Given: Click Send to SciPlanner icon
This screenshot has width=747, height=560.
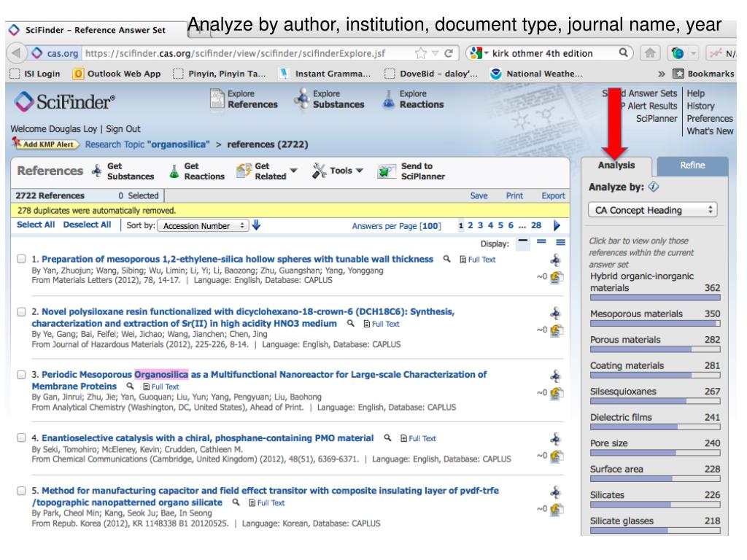Looking at the screenshot, I should click(387, 171).
